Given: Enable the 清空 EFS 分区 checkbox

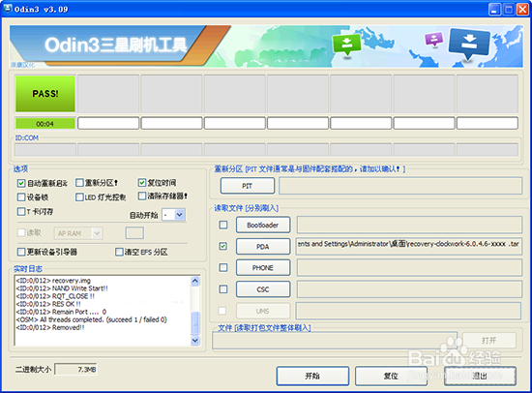Looking at the screenshot, I should coord(119,252).
